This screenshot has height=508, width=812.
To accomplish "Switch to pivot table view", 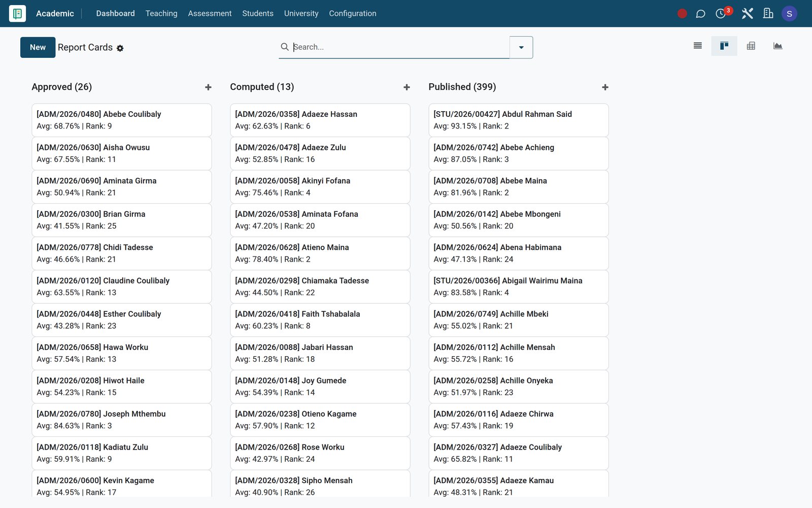I will click(751, 46).
